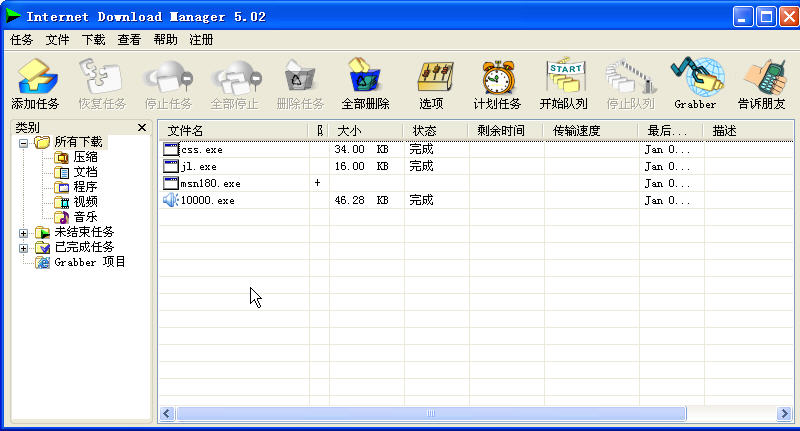Maximize the Internet Download Manager window

(766, 17)
